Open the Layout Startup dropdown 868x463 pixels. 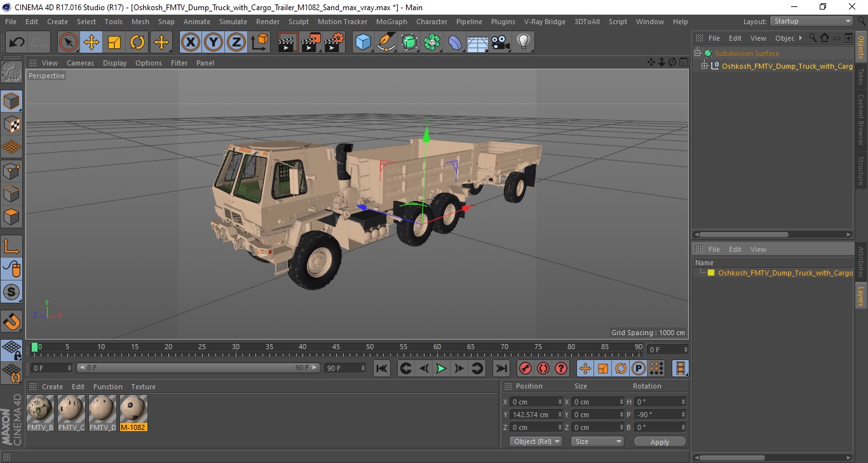[x=811, y=21]
